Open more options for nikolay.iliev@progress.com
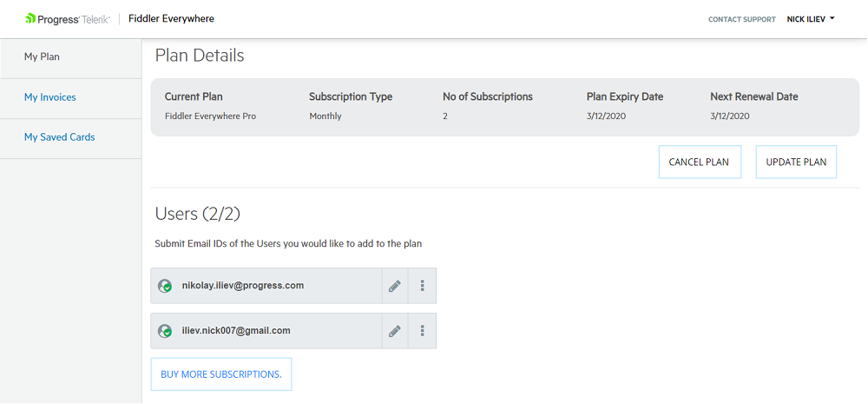This screenshot has height=404, width=868. coord(423,286)
